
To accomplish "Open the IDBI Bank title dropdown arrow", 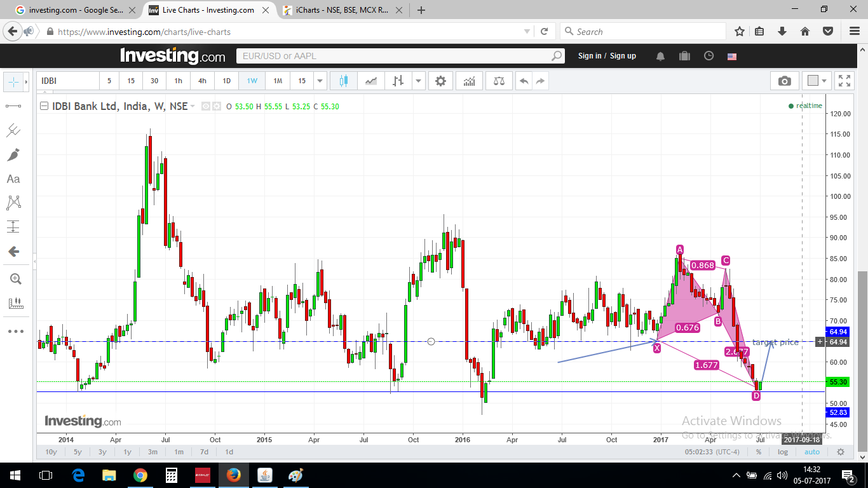I will pos(193,107).
